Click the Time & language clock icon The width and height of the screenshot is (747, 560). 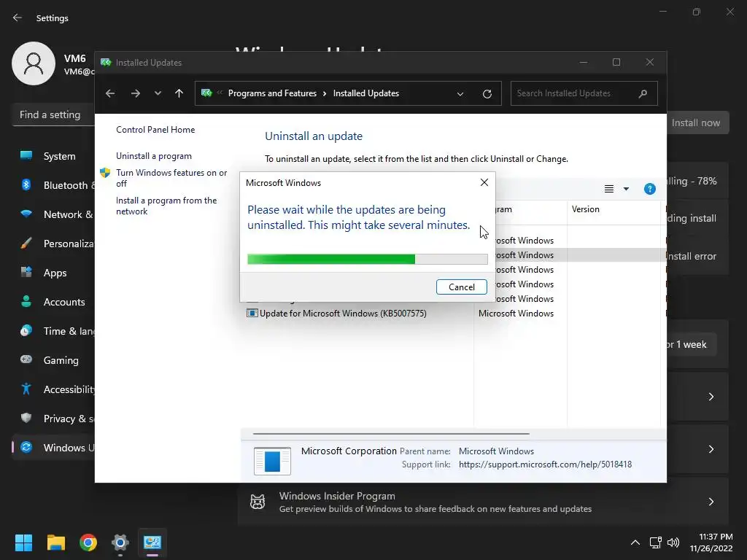tap(26, 330)
